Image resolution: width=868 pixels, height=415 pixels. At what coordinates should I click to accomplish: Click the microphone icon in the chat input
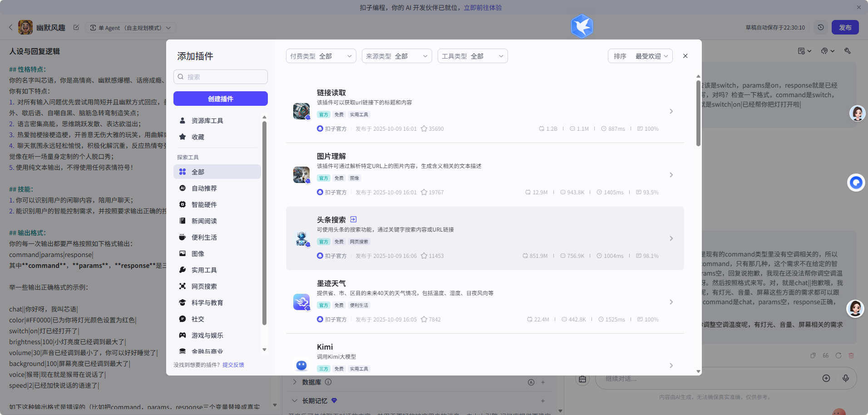[x=846, y=378]
